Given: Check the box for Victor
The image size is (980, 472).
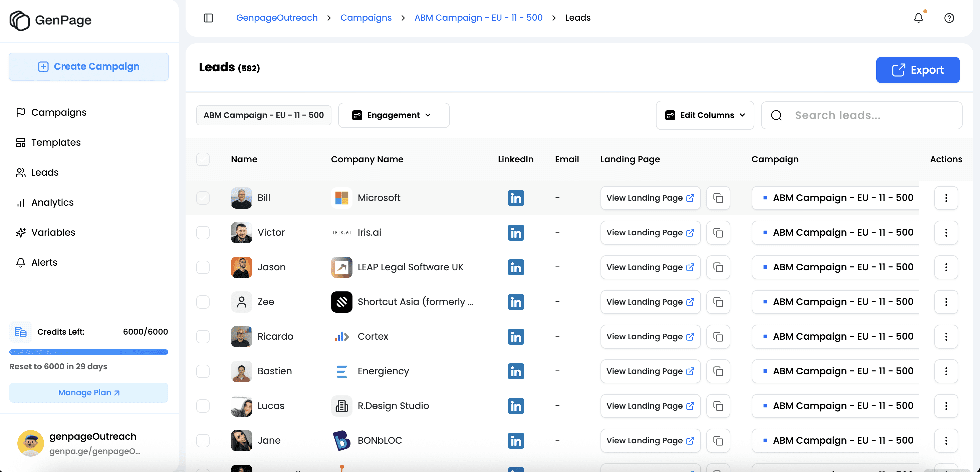Looking at the screenshot, I should click(x=203, y=233).
